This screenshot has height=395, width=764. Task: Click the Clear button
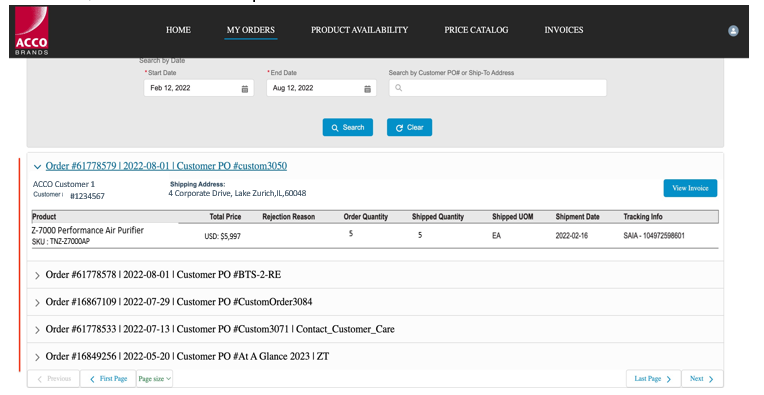tap(409, 128)
